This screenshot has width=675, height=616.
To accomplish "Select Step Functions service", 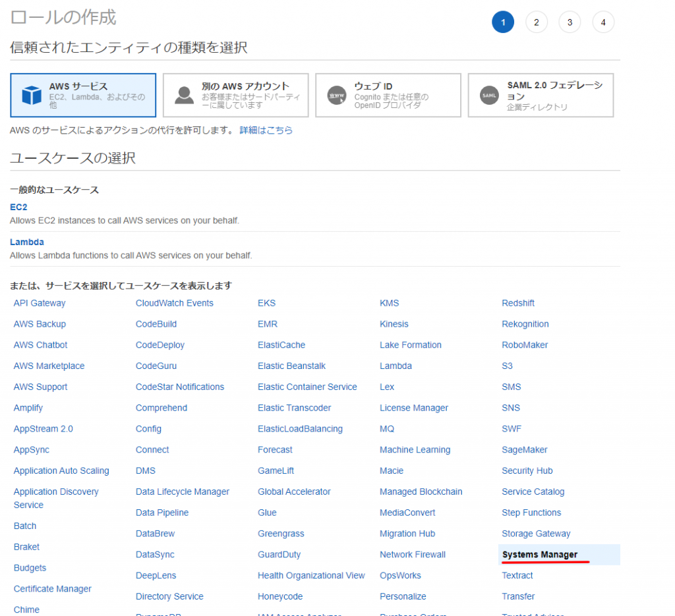I will coord(531,513).
